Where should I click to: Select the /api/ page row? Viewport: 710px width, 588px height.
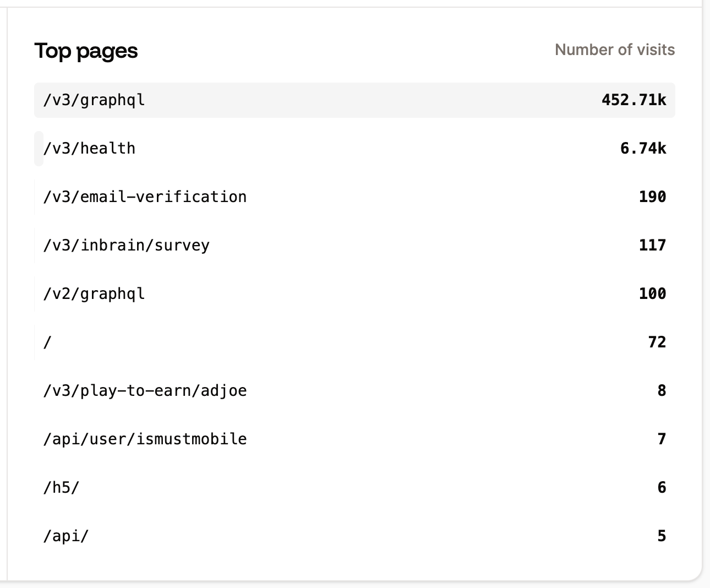65,536
